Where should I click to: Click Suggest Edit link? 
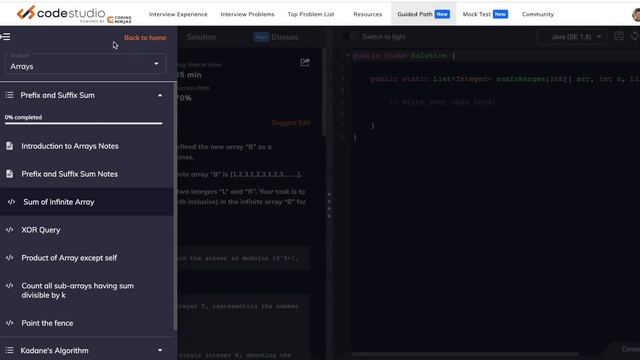(291, 122)
